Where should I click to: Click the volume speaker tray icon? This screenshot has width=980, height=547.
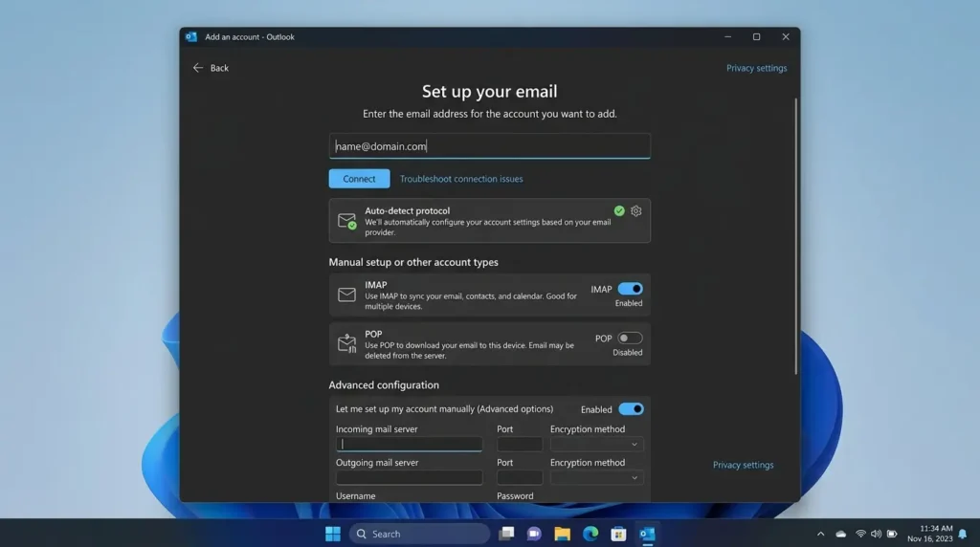876,534
